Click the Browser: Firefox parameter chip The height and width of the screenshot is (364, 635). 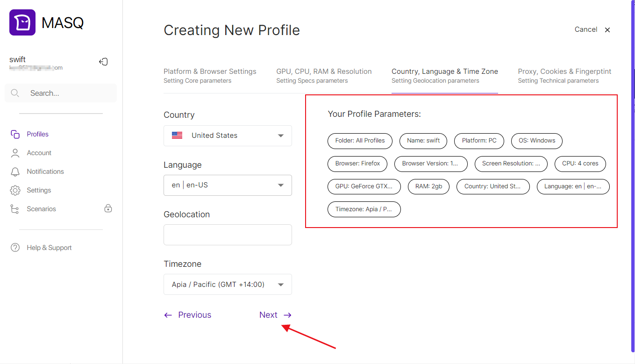pos(357,164)
